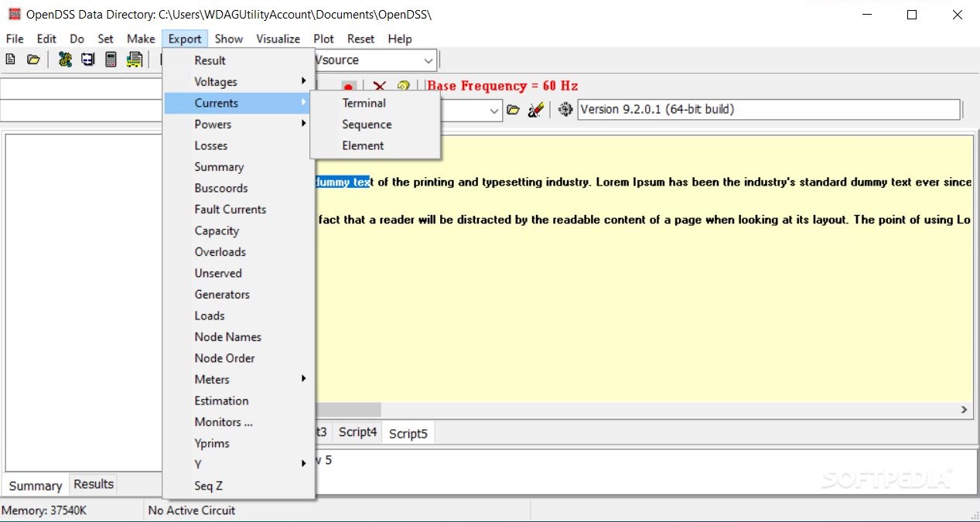The width and height of the screenshot is (980, 522).
Task: Open the Vsource element class dropdown
Action: 429,60
